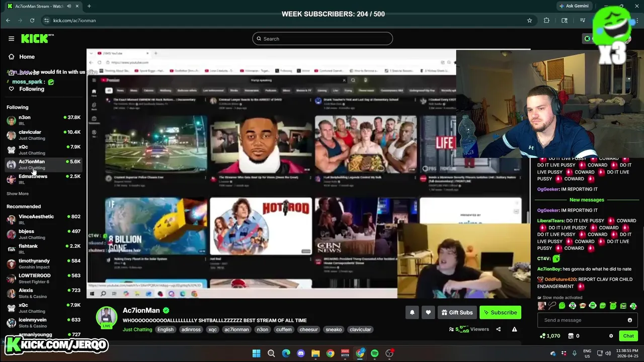Select the ac7ionman stream tag
644x362 pixels.
pyautogui.click(x=236, y=329)
